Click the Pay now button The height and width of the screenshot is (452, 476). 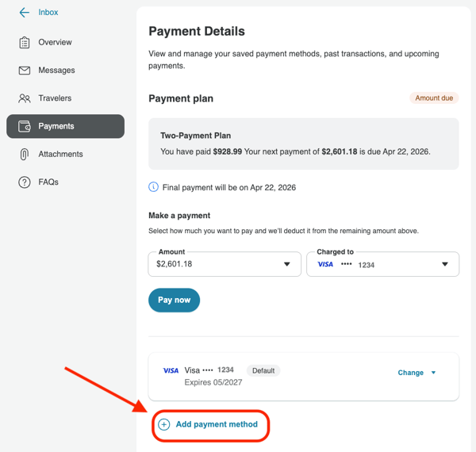[174, 300]
